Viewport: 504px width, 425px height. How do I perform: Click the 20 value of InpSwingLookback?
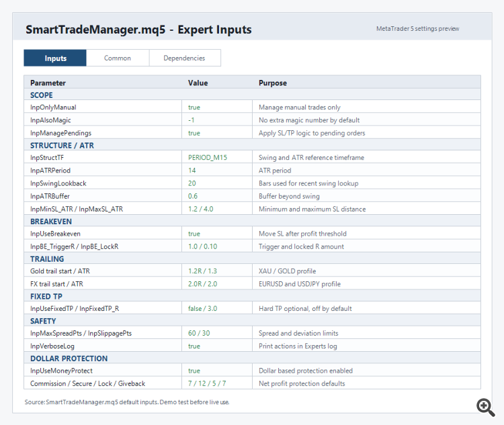tap(192, 183)
